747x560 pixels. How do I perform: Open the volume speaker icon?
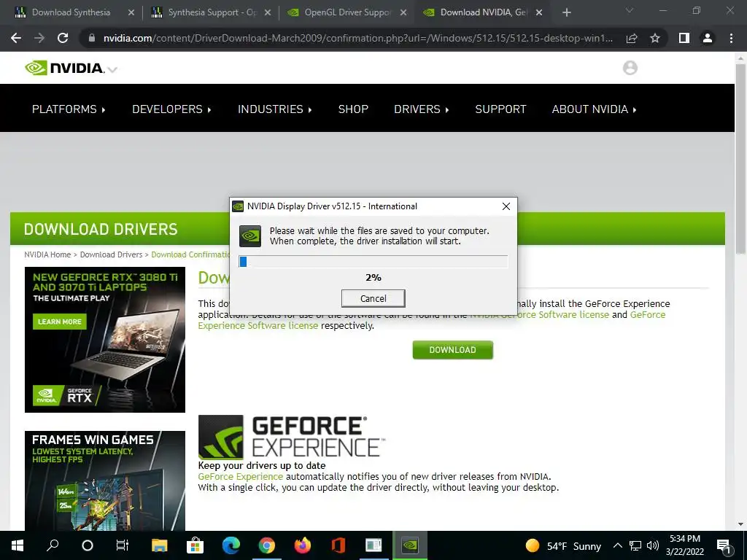coord(653,545)
